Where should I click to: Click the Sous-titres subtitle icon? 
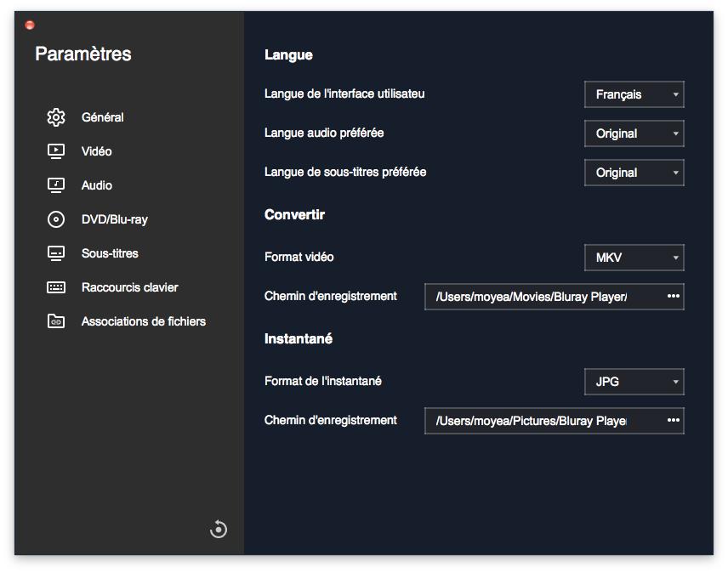click(56, 253)
